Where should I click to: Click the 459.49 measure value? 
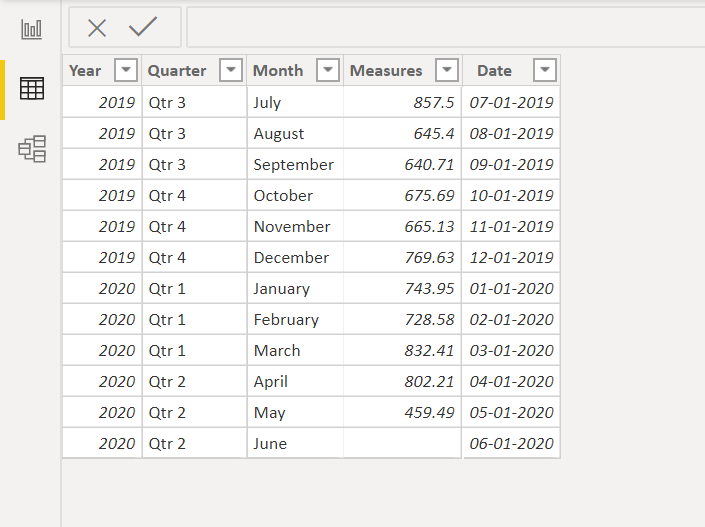(x=429, y=413)
